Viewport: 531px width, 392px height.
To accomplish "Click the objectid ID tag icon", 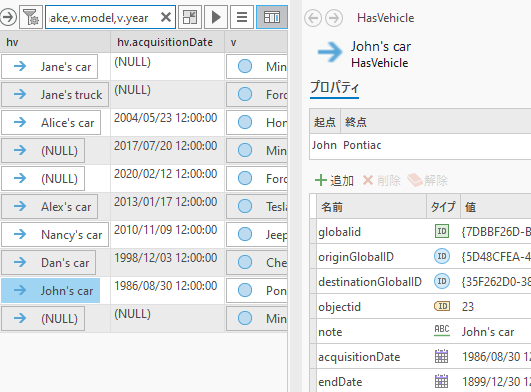I will coord(442,306).
